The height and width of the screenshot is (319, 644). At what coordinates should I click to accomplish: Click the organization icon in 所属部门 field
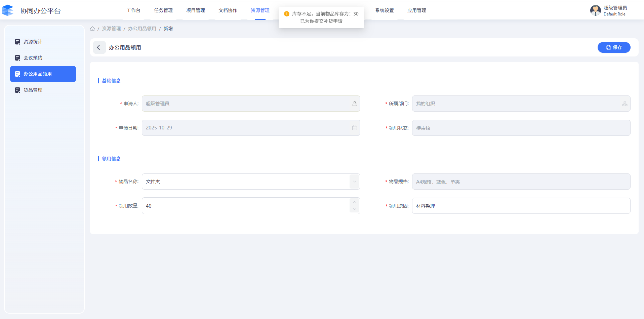625,104
